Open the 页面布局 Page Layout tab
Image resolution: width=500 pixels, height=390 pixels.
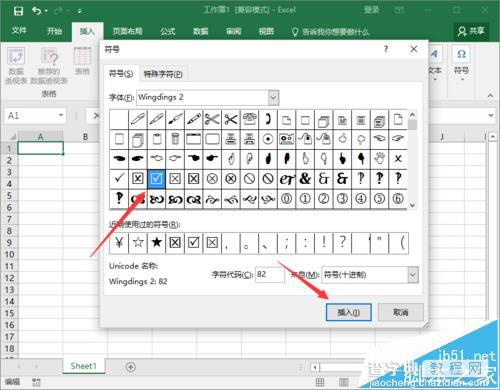127,31
